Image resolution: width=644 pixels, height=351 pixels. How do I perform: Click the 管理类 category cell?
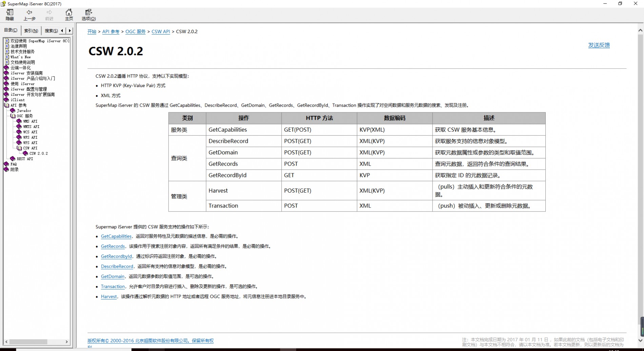click(x=187, y=196)
